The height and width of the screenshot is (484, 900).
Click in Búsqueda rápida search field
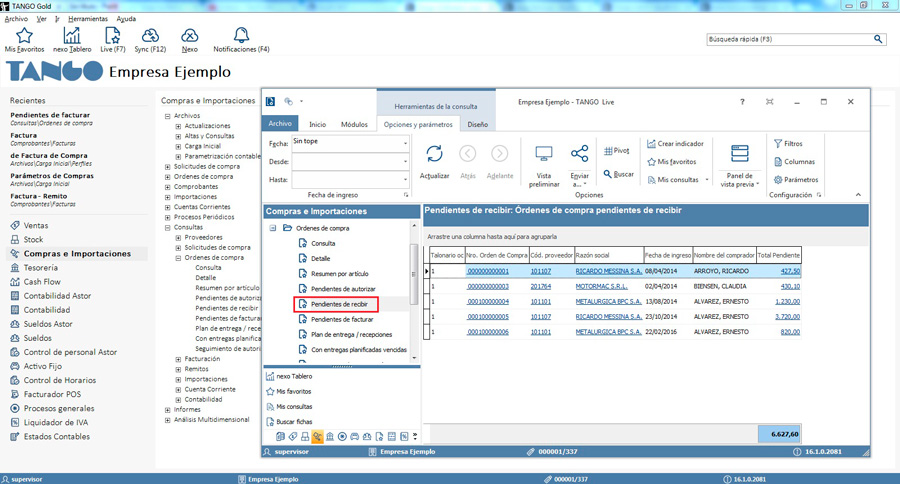pyautogui.click(x=789, y=39)
